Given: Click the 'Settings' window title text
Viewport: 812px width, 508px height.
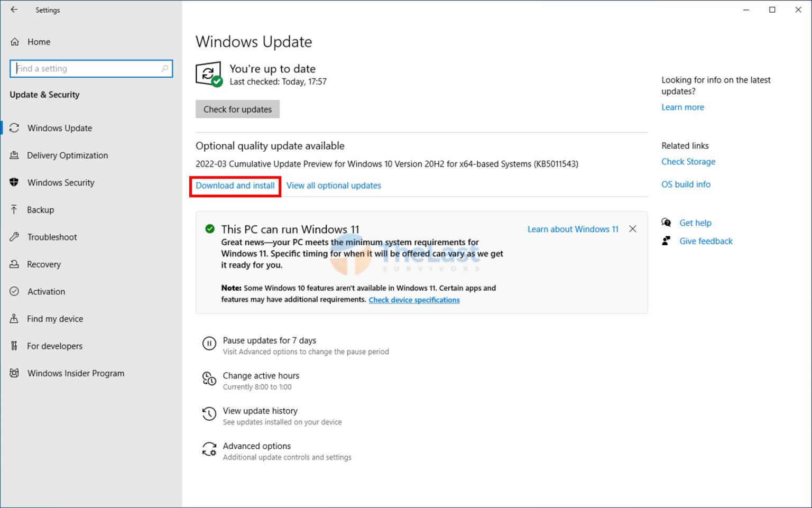Looking at the screenshot, I should [48, 10].
